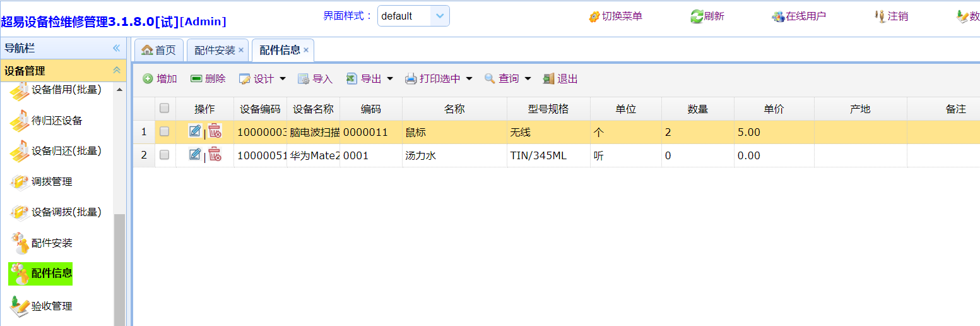The image size is (980, 326).
Task: Click the 退出 button label
Action: (567, 79)
